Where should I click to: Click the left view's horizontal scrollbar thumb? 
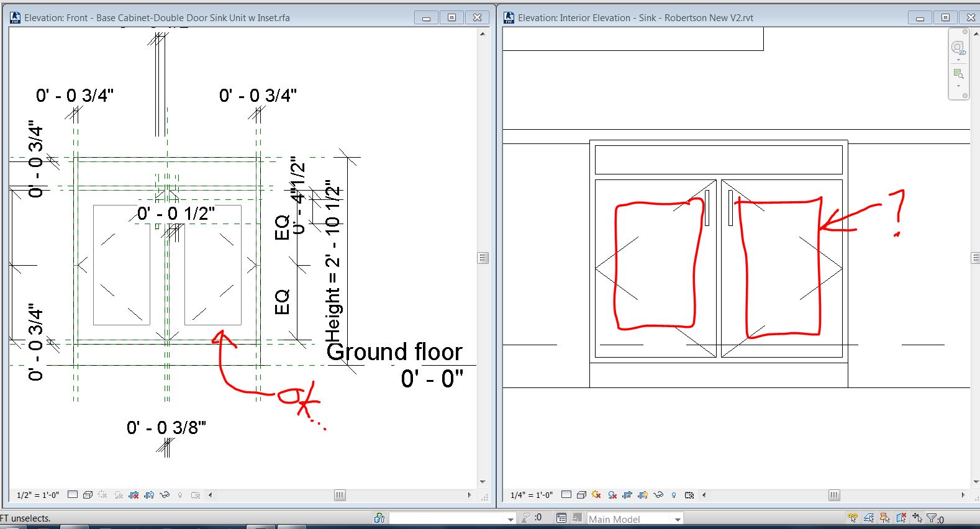(340, 495)
